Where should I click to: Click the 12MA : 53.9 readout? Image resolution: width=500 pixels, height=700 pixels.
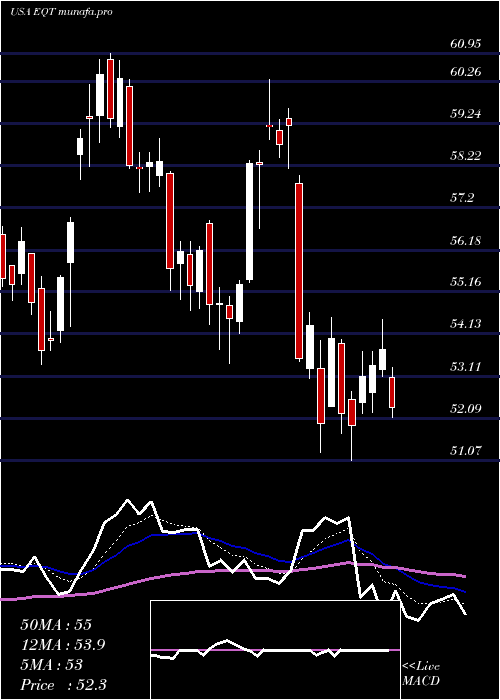click(x=64, y=645)
